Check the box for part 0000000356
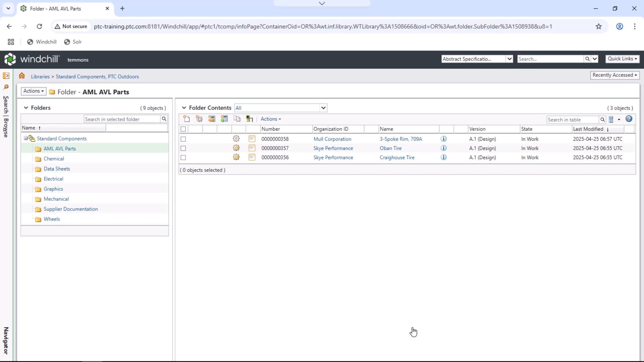644x362 pixels. [183, 158]
